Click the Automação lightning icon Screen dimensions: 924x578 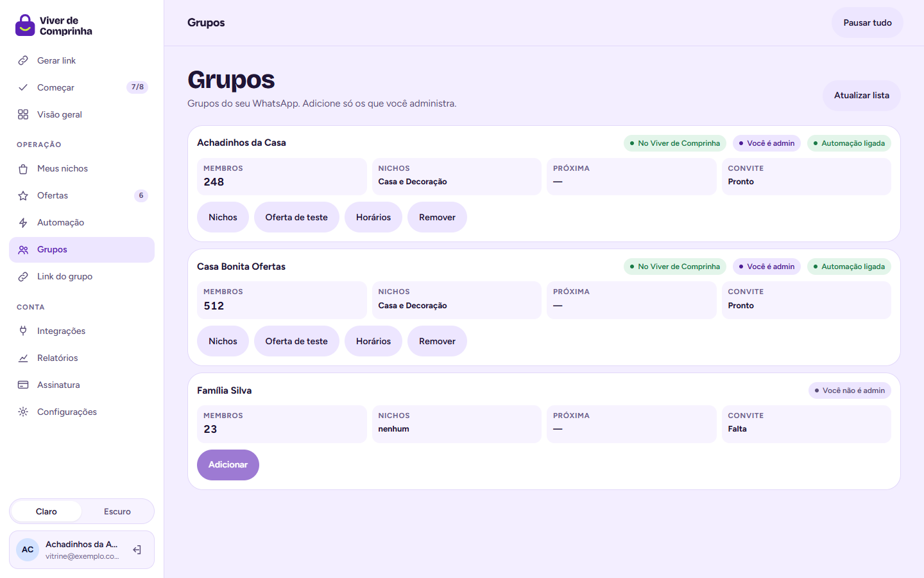23,223
